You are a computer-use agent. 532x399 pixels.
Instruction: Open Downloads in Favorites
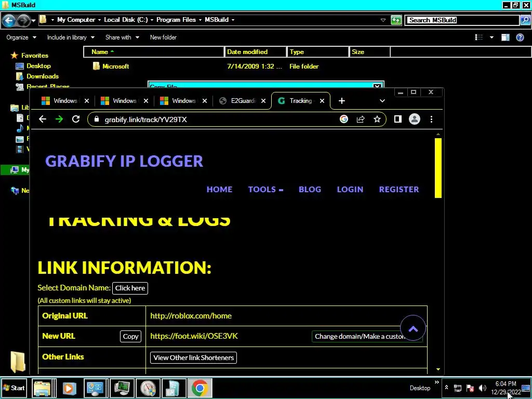point(37,76)
